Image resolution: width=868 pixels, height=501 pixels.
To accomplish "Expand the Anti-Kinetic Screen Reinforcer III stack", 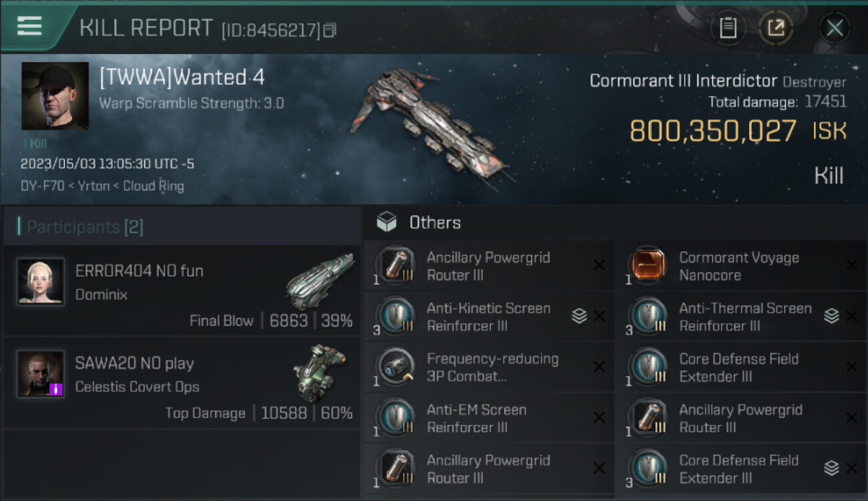I will 579,317.
